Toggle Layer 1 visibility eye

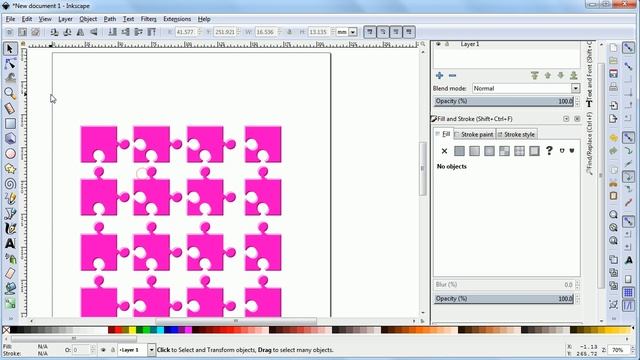click(438, 44)
